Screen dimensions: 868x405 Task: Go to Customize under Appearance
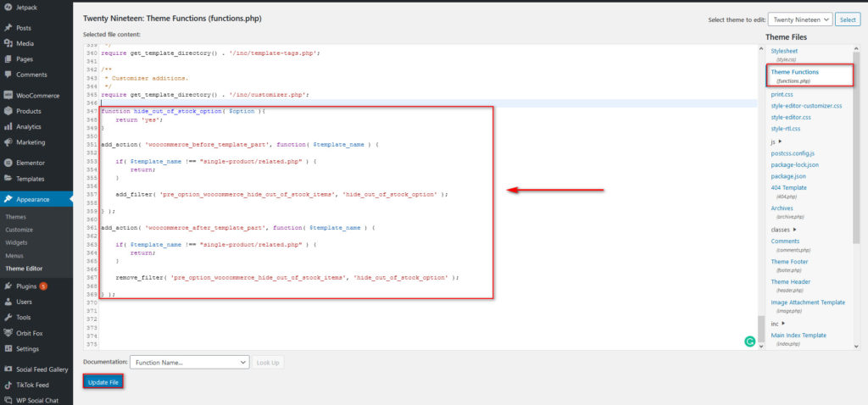[x=19, y=230]
